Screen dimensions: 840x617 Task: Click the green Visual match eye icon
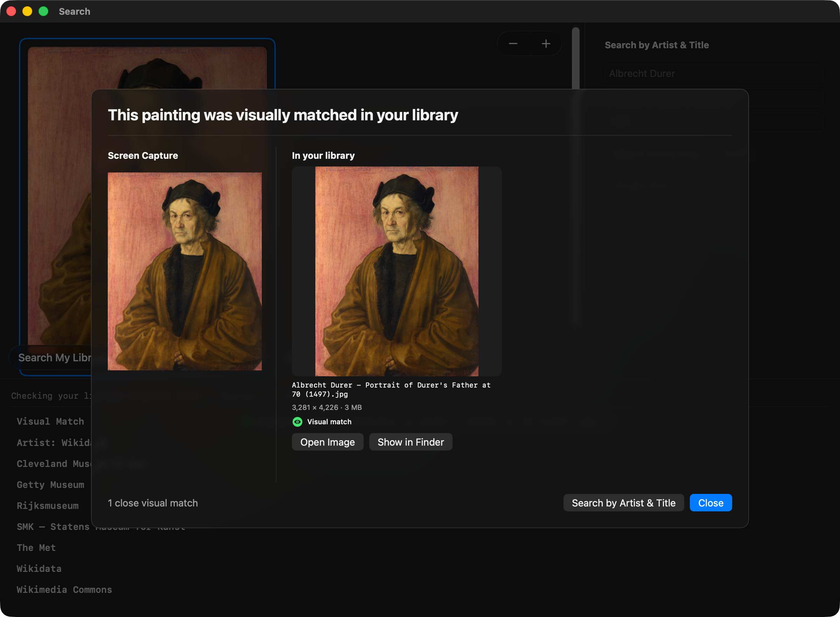tap(297, 422)
